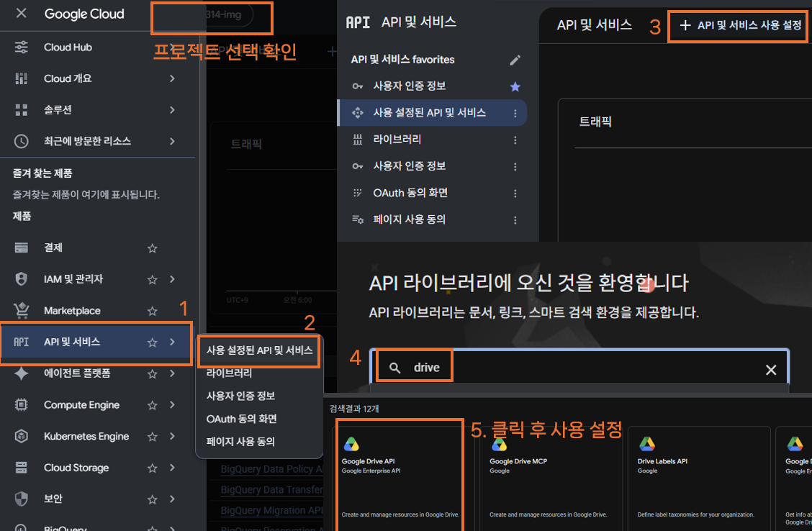Viewport: 812px width, 531px height.
Task: Open the IAM 및 관리자 shield icon
Action: [21, 279]
